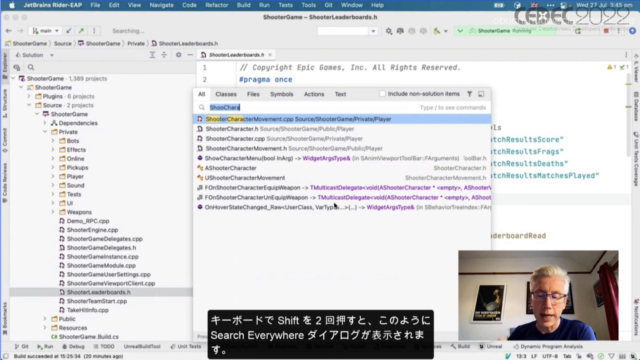This screenshot has height=360, width=640.
Task: Open the Debug tool window
Action: [73, 347]
